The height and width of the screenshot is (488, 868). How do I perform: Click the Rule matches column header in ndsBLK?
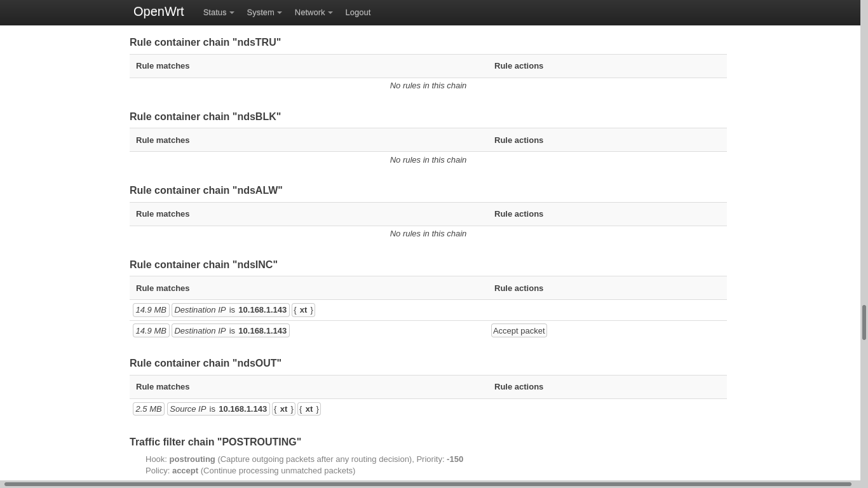pyautogui.click(x=163, y=140)
